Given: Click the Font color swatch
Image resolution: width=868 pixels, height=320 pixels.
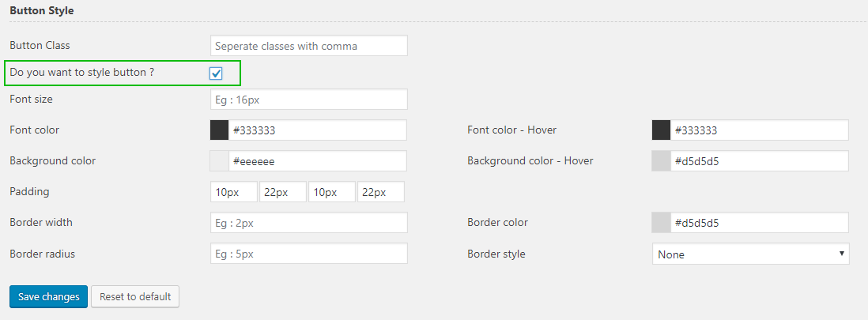Looking at the screenshot, I should tap(220, 130).
